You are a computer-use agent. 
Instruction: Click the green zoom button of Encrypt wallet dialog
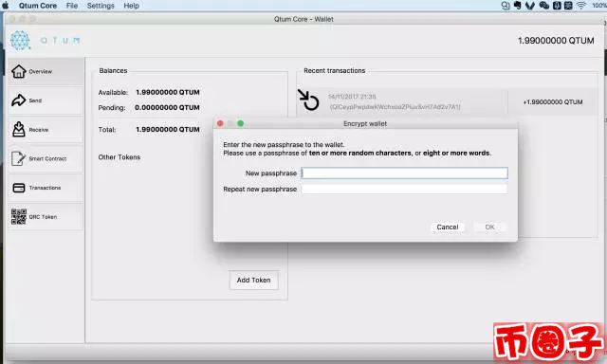point(240,123)
